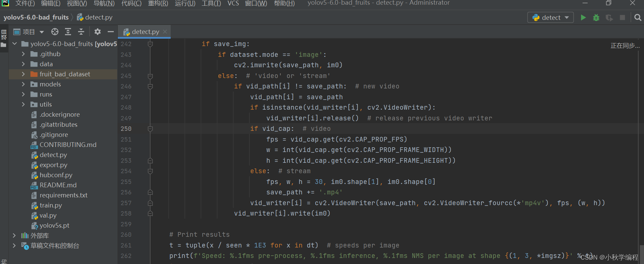The width and height of the screenshot is (644, 264).
Task: Select detect.py in project tree
Action: (x=53, y=155)
